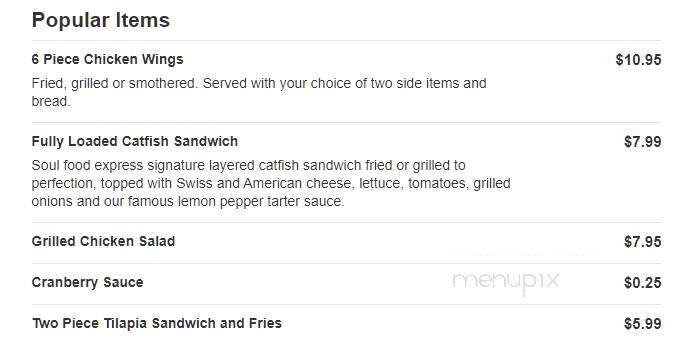The width and height of the screenshot is (685, 363).
Task: Click the $7.99 catfish sandwich price
Action: pos(643,142)
